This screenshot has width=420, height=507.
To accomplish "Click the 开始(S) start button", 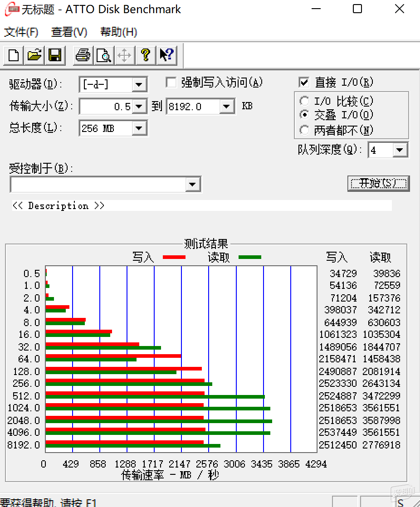I will tap(379, 184).
